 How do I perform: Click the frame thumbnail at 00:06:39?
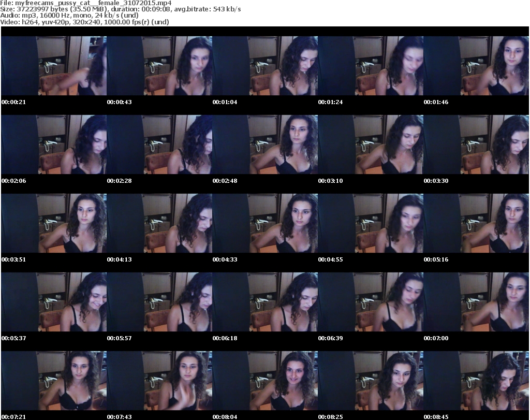(x=371, y=302)
